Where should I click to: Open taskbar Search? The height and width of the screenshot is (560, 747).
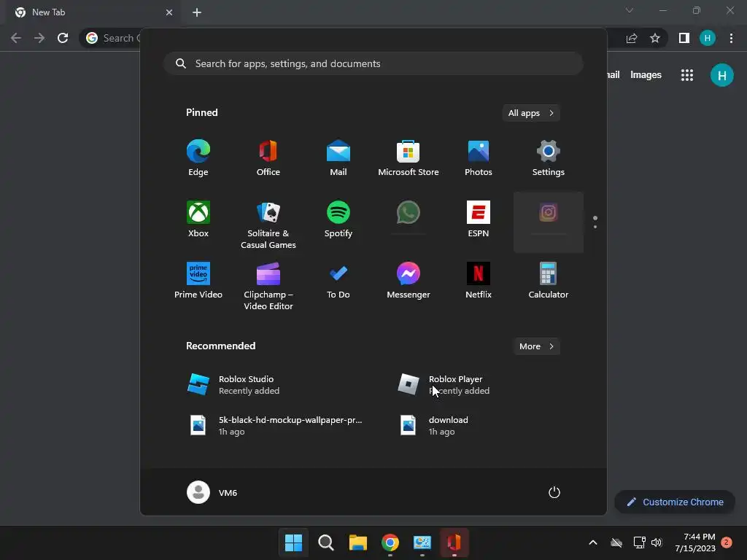click(326, 542)
